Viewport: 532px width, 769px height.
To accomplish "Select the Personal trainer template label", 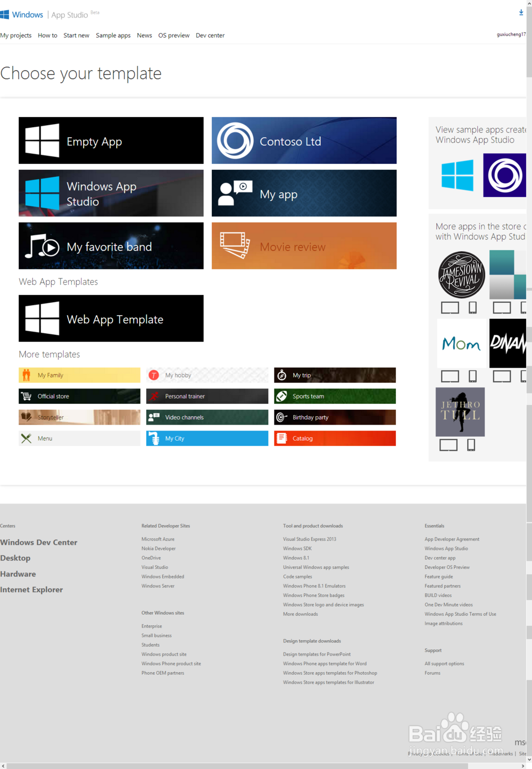I will pos(185,396).
